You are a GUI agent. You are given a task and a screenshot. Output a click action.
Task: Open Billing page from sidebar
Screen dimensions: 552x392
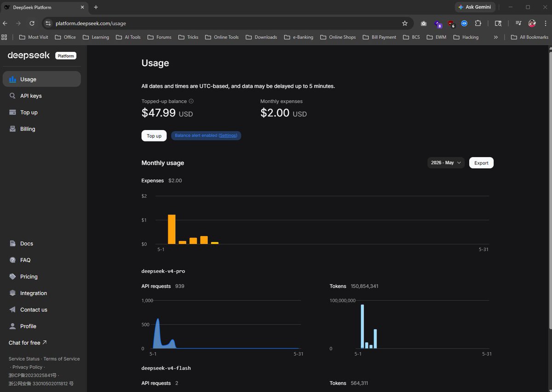(x=41, y=129)
